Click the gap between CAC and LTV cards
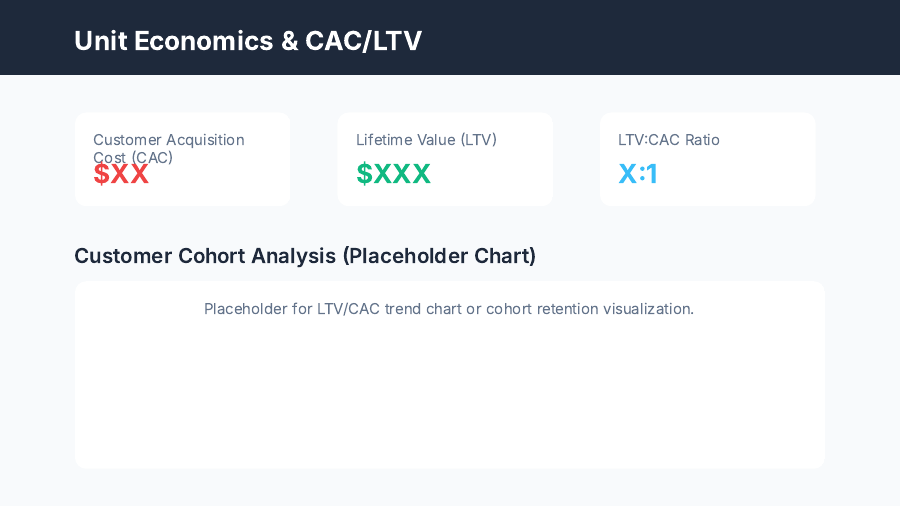Screen dimensions: 900x507 313,159
